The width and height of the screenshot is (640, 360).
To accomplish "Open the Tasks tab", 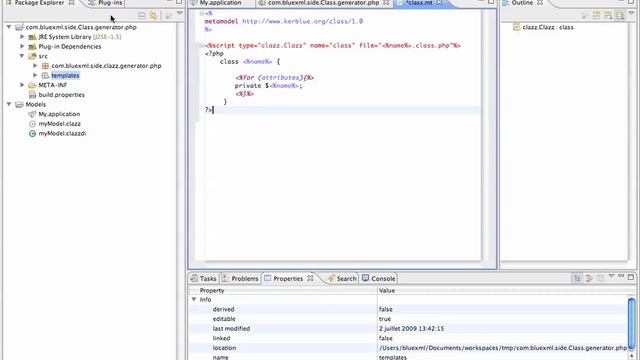I will 204,278.
